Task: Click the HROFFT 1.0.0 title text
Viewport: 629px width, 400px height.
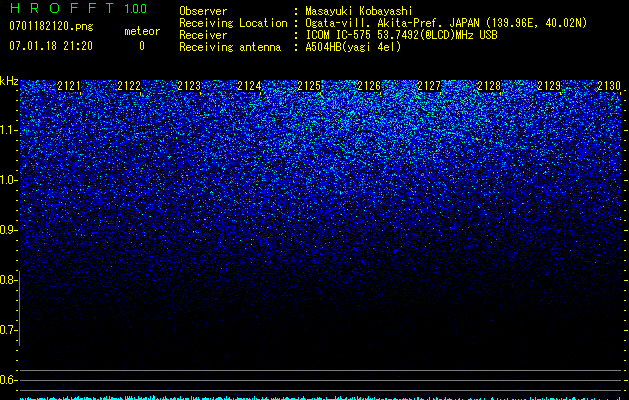Action: pyautogui.click(x=78, y=8)
